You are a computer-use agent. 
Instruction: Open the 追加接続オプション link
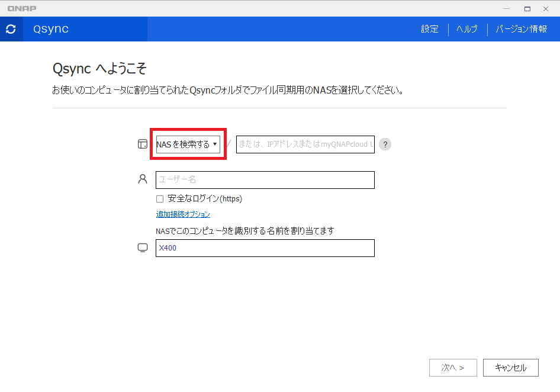click(x=183, y=214)
